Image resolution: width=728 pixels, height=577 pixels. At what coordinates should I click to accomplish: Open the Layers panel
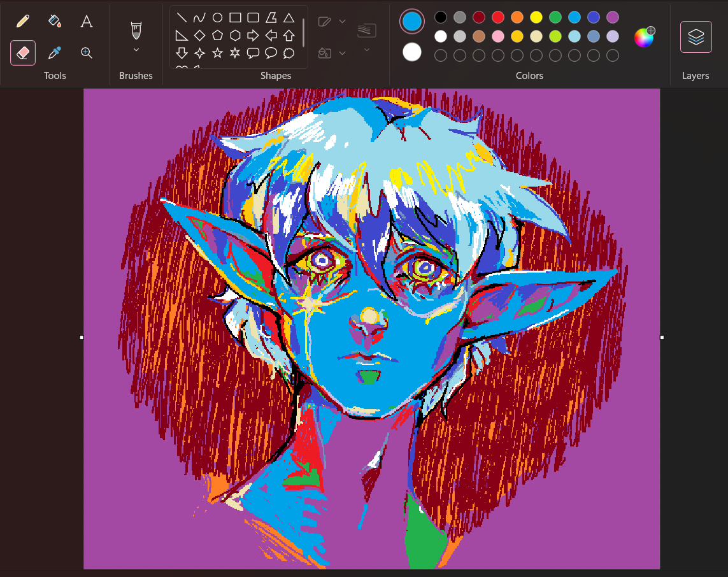pos(696,37)
